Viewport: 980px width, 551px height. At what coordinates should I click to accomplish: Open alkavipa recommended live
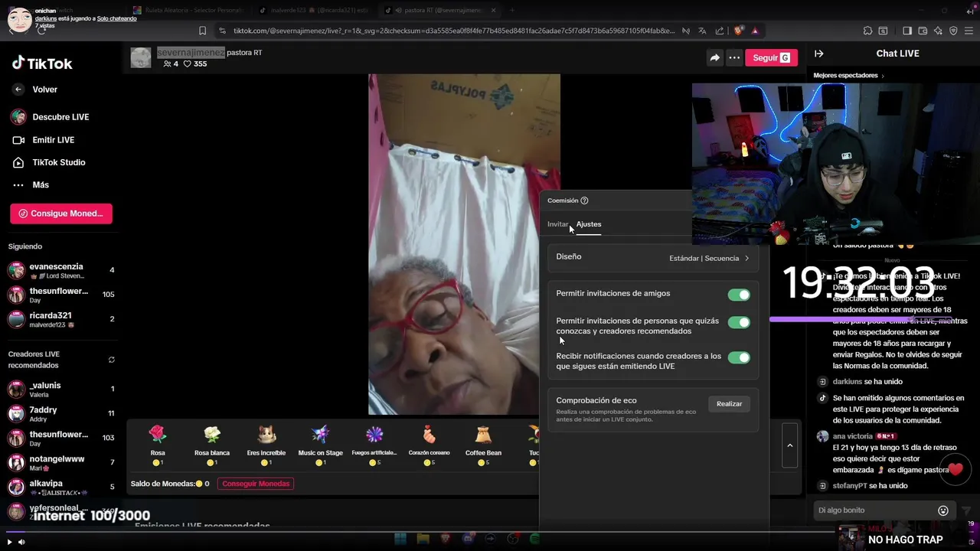61,487
